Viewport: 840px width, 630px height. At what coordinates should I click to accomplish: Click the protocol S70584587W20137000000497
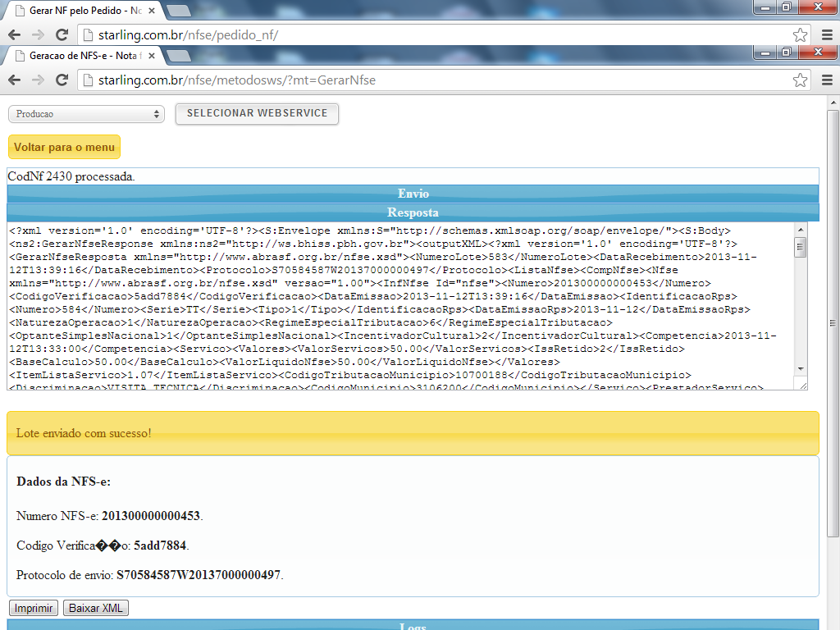click(199, 575)
